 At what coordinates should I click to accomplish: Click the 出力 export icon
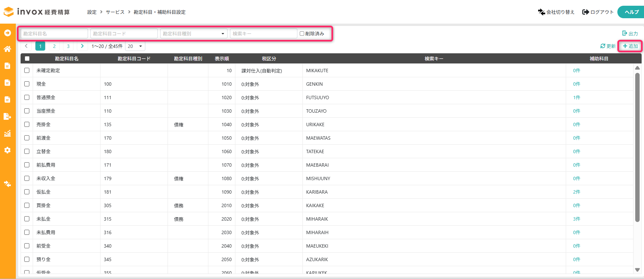[x=624, y=33]
